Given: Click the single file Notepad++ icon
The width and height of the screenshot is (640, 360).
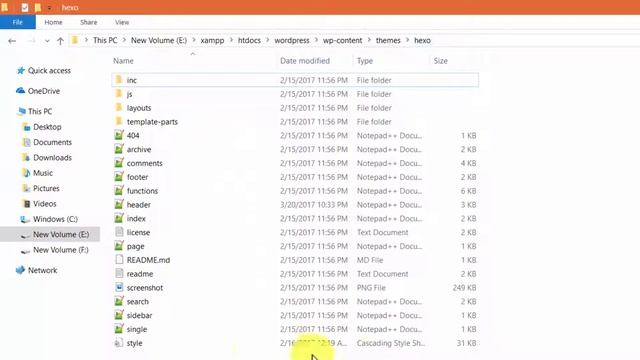Looking at the screenshot, I should tap(119, 329).
